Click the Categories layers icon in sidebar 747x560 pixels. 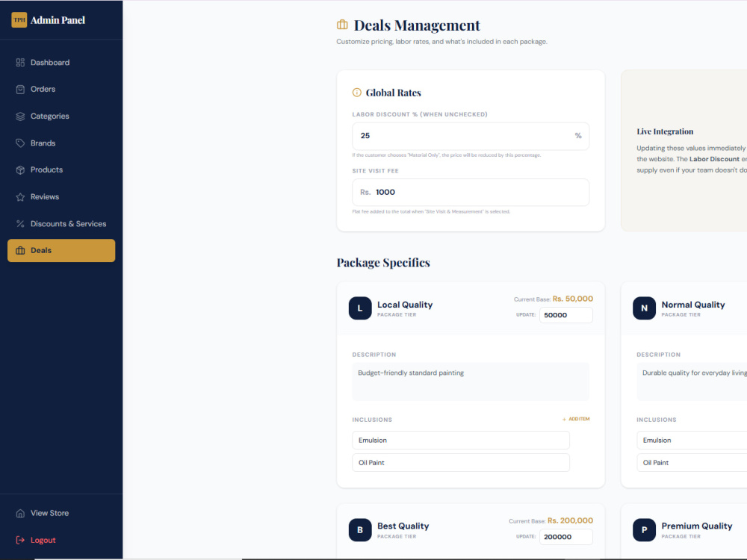click(x=20, y=116)
